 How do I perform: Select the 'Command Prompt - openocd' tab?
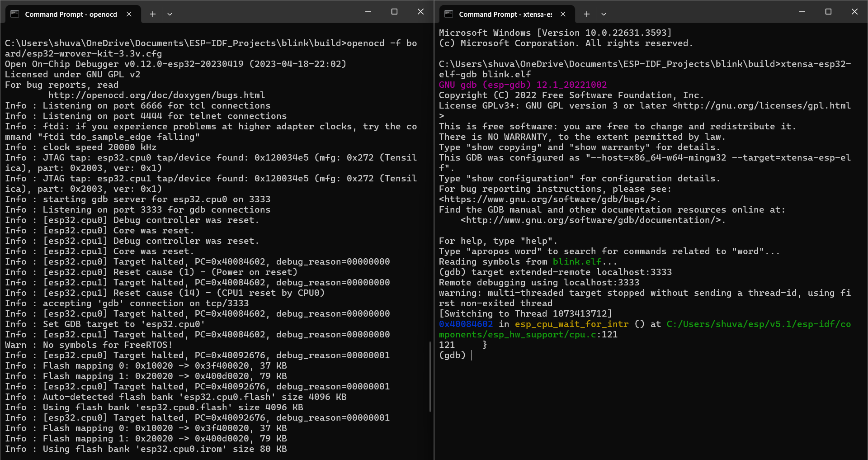pyautogui.click(x=71, y=14)
